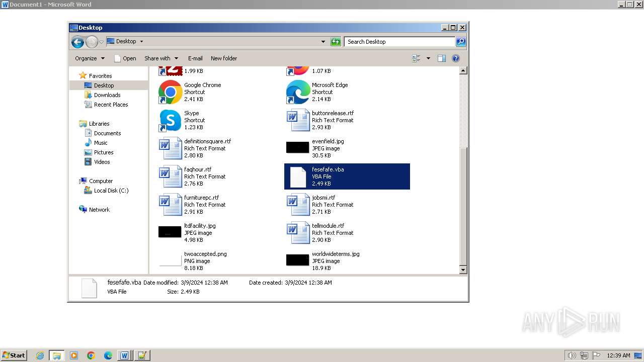
Task: Click the Refresh button in address bar
Action: [x=336, y=42]
